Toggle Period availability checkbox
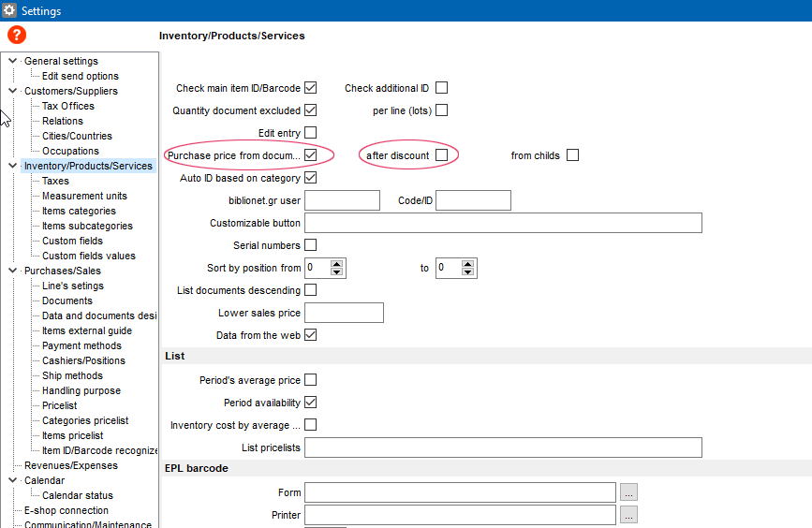 (311, 403)
